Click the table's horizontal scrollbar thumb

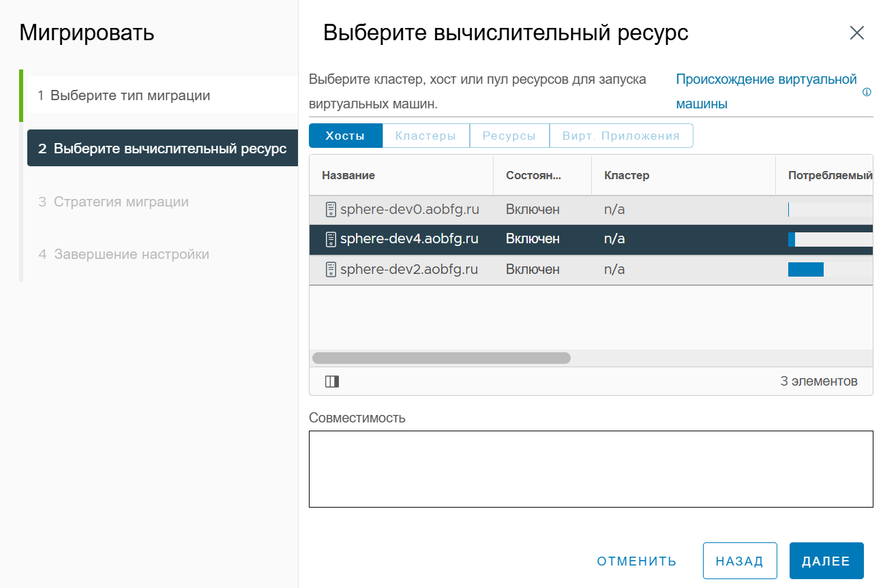[x=441, y=358]
